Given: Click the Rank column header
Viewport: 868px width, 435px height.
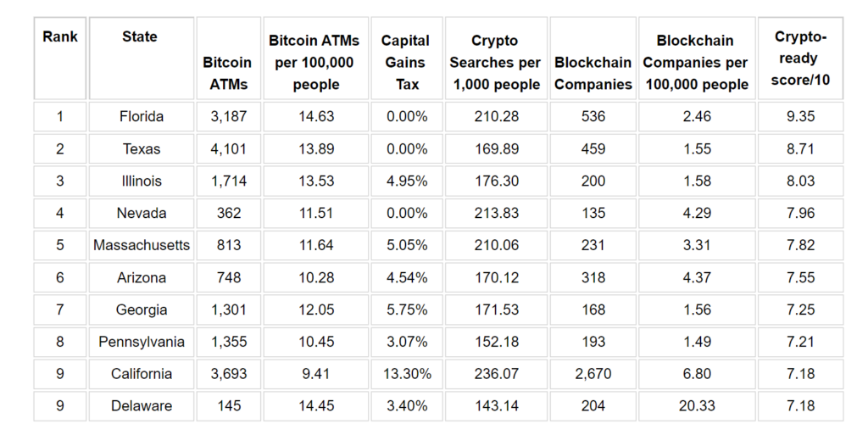Looking at the screenshot, I should point(60,59).
